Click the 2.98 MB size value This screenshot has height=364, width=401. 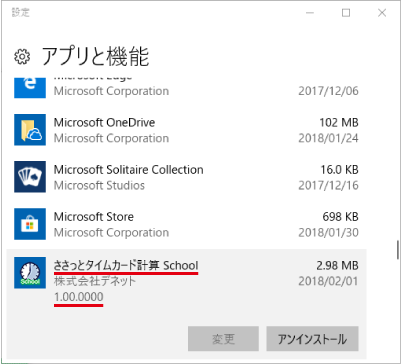(337, 266)
